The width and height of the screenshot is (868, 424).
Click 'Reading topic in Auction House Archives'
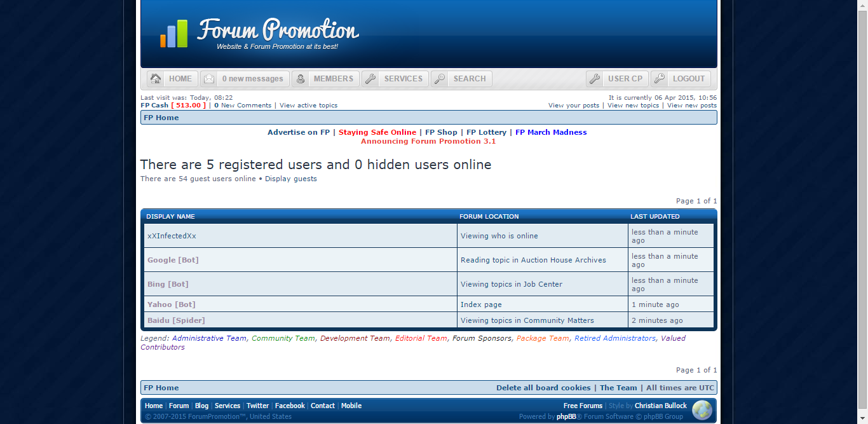[x=533, y=260]
